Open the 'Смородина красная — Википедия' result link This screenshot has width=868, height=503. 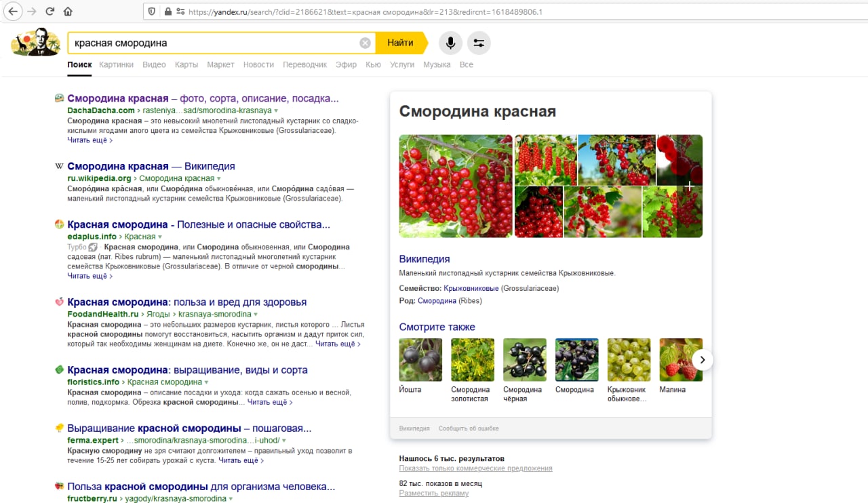coord(151,166)
